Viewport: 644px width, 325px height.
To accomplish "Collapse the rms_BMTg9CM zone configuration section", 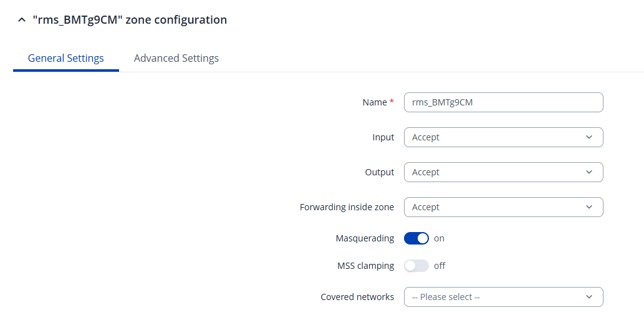I will [22, 21].
